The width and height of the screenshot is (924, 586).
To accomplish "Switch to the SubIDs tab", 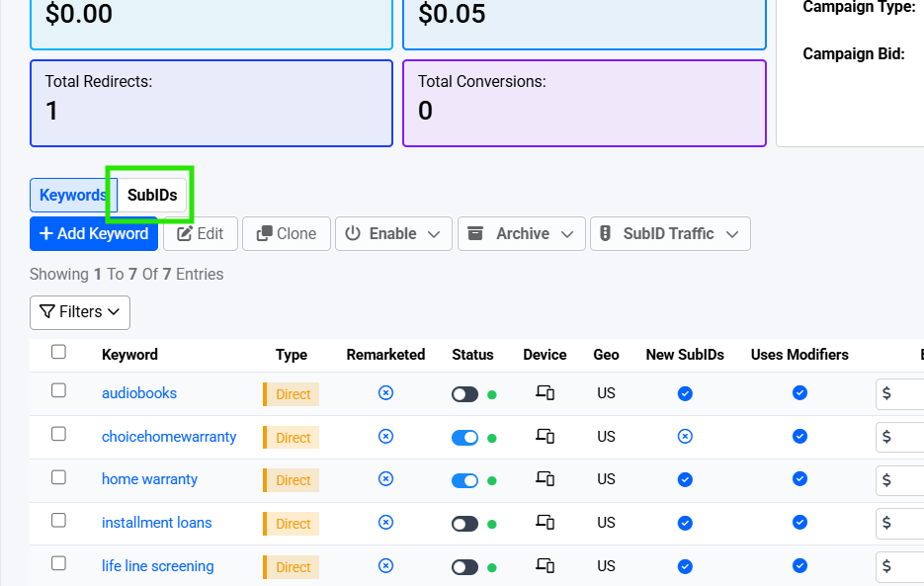I will click(152, 195).
